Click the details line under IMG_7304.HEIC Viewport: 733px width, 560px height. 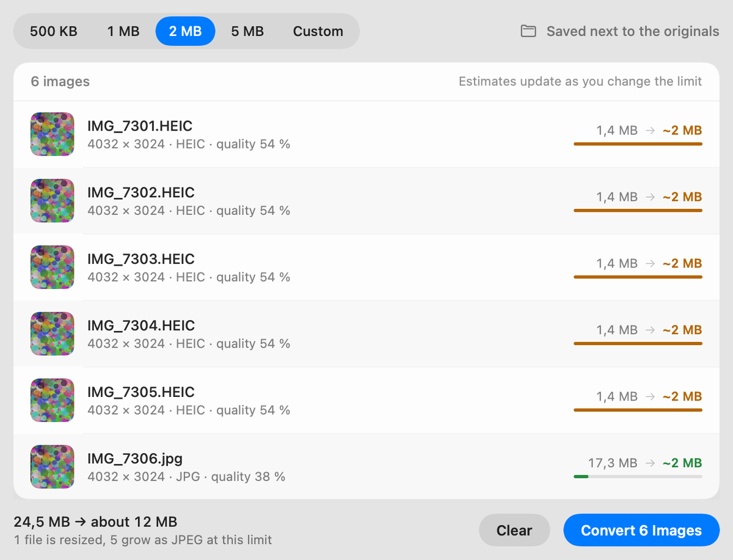[x=189, y=344]
